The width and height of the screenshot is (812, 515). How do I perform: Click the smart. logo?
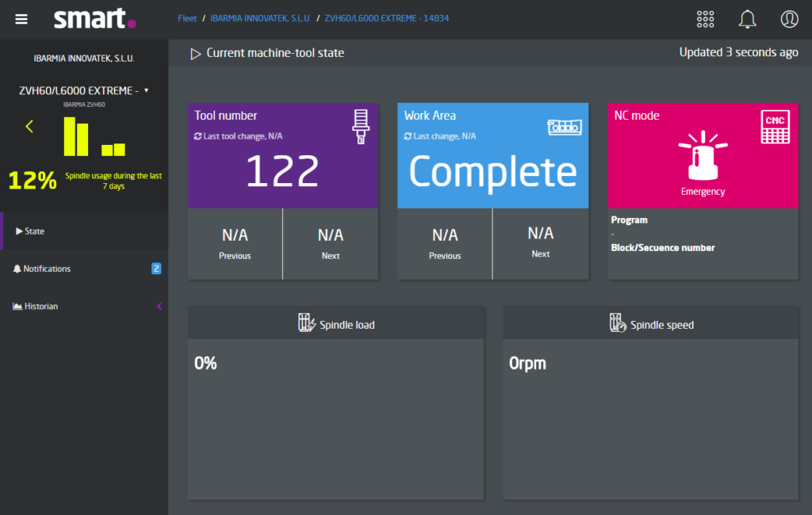coord(94,19)
